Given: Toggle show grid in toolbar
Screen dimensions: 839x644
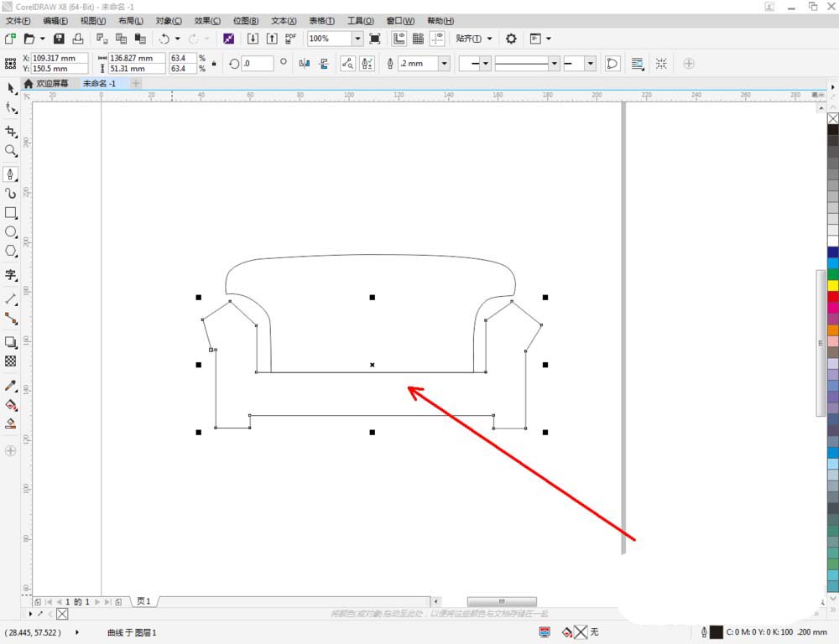Looking at the screenshot, I should pyautogui.click(x=418, y=39).
